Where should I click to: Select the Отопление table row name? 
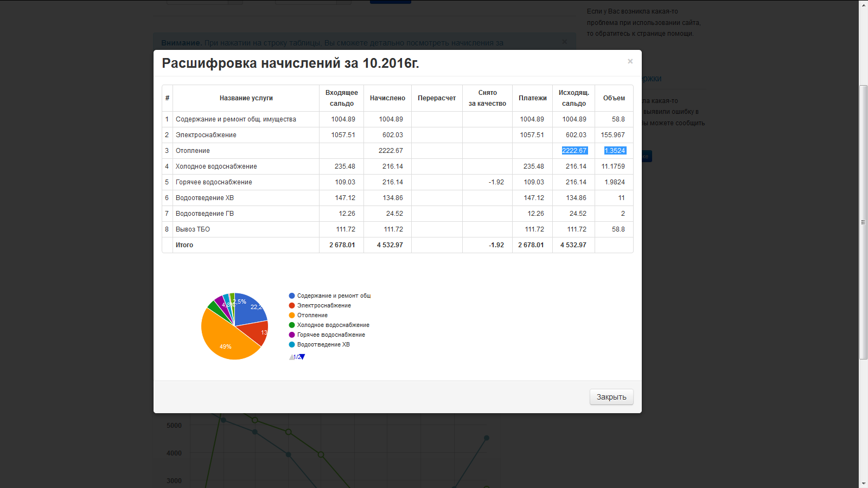click(x=193, y=151)
